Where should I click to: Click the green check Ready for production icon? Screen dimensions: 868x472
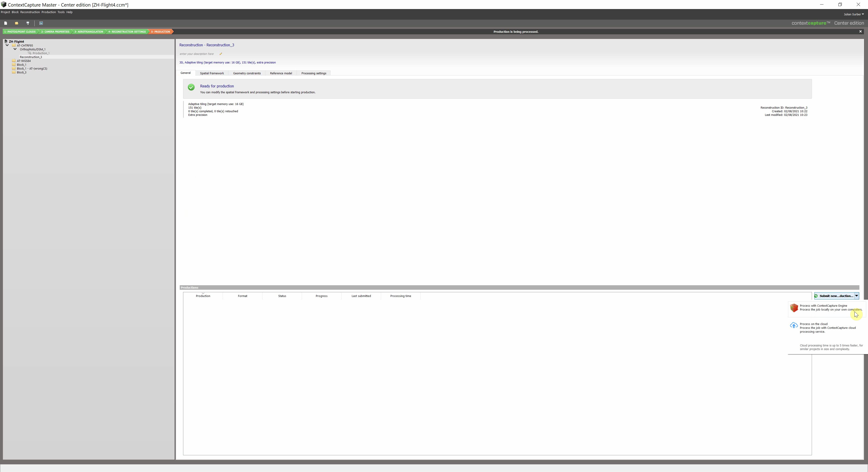(191, 87)
